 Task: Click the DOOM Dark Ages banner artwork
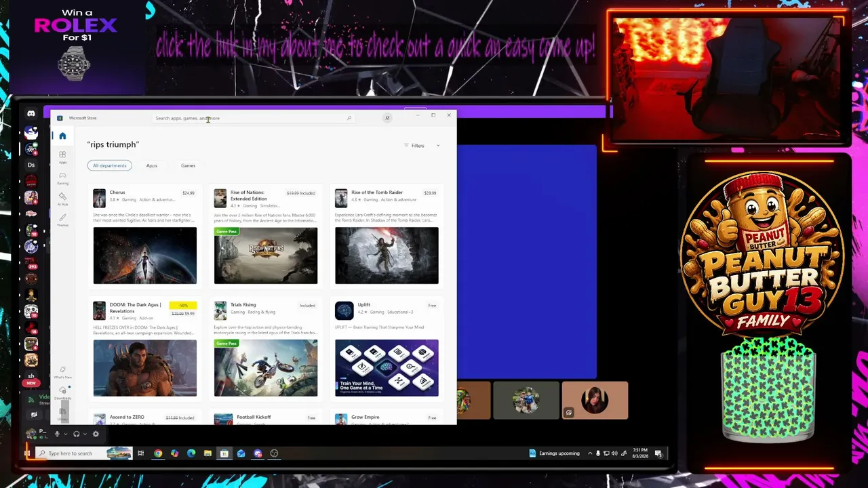tap(145, 368)
